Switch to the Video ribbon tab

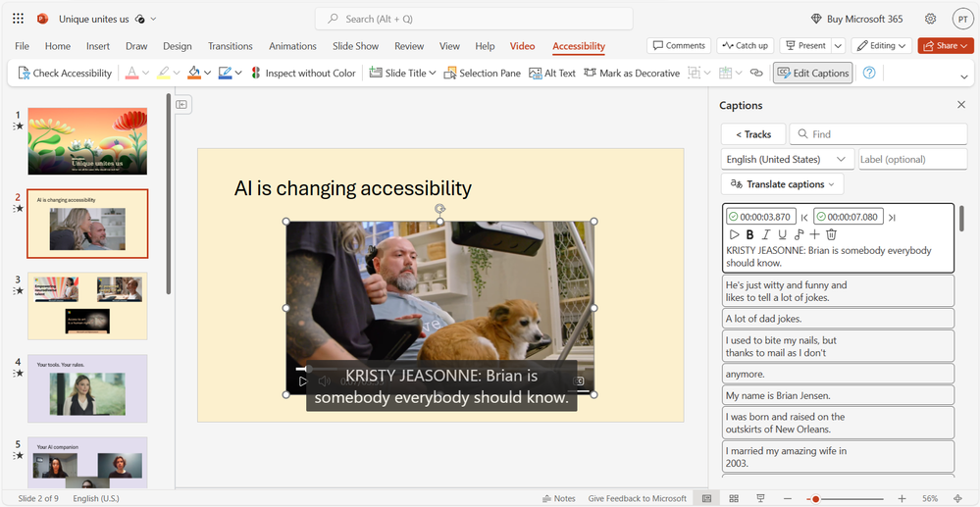[x=523, y=46]
